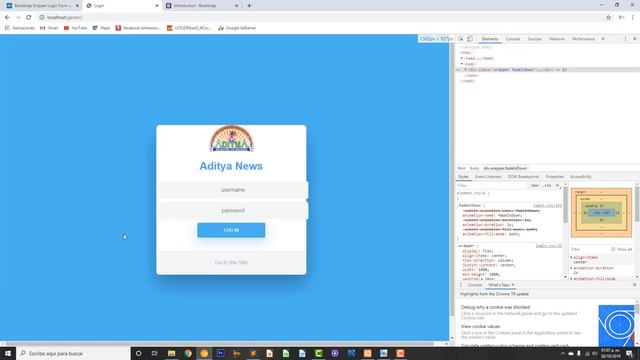
Task: Toggle the :hov element state button
Action: click(x=535, y=186)
